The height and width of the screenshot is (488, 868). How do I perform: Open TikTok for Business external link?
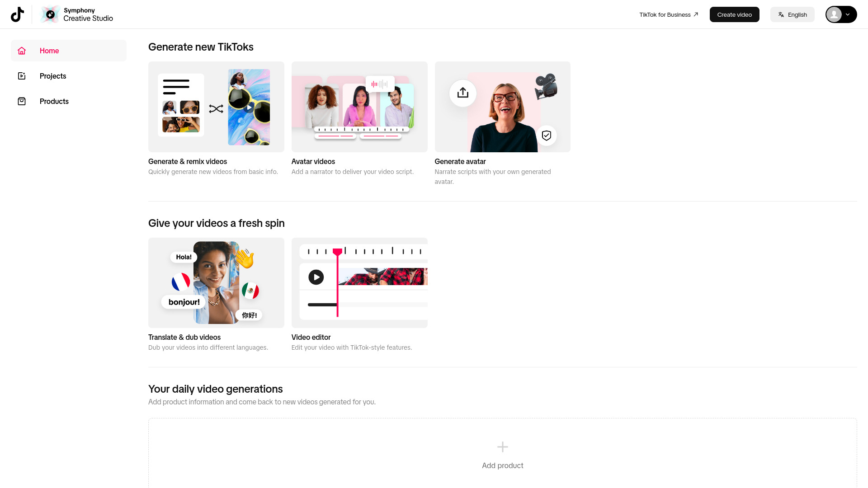tap(668, 14)
